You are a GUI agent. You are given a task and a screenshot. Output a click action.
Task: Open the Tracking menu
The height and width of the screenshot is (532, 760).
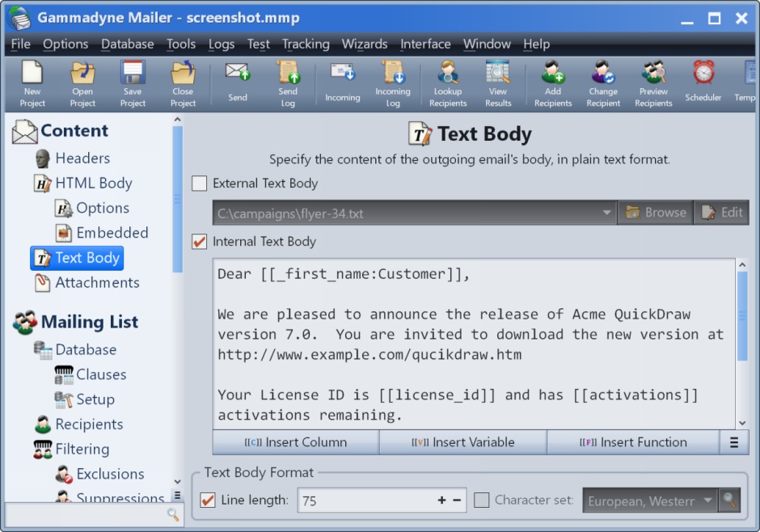point(306,44)
